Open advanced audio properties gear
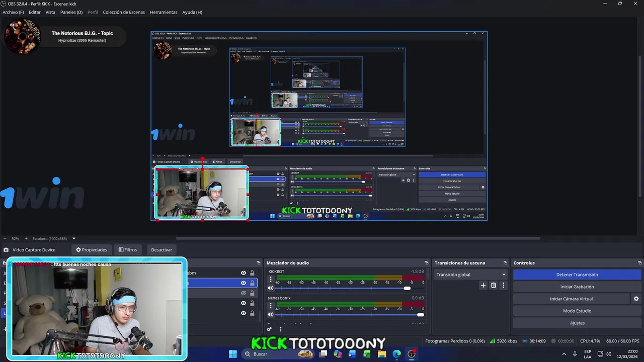 tap(269, 329)
